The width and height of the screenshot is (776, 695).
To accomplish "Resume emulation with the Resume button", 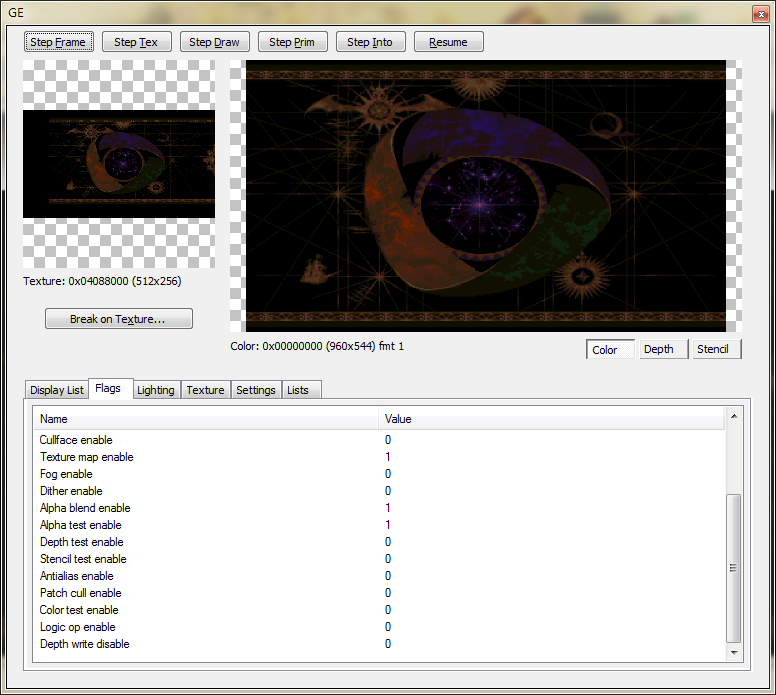I will pyautogui.click(x=448, y=42).
